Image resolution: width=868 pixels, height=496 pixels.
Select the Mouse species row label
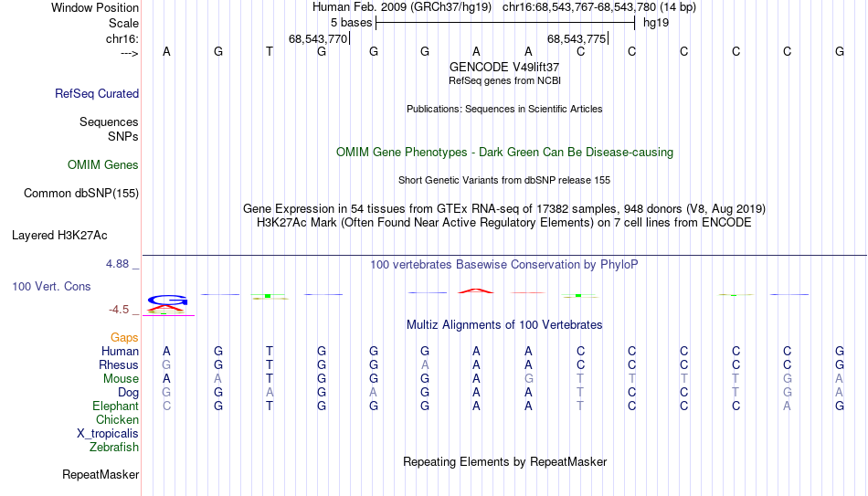121,379
